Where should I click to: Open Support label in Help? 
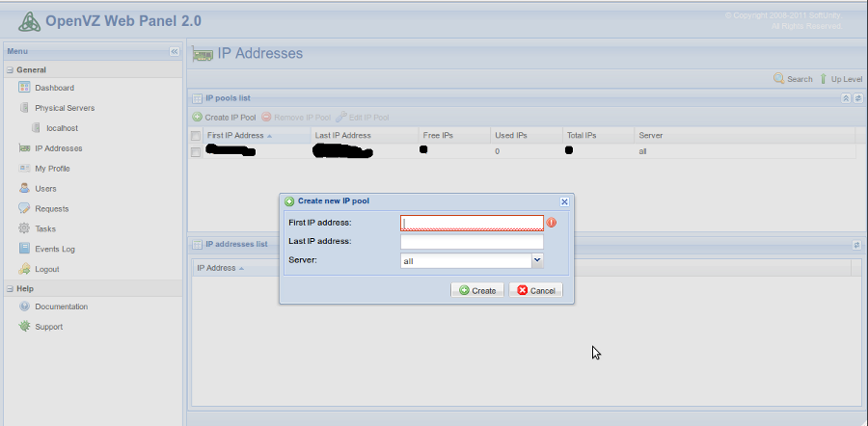[49, 327]
